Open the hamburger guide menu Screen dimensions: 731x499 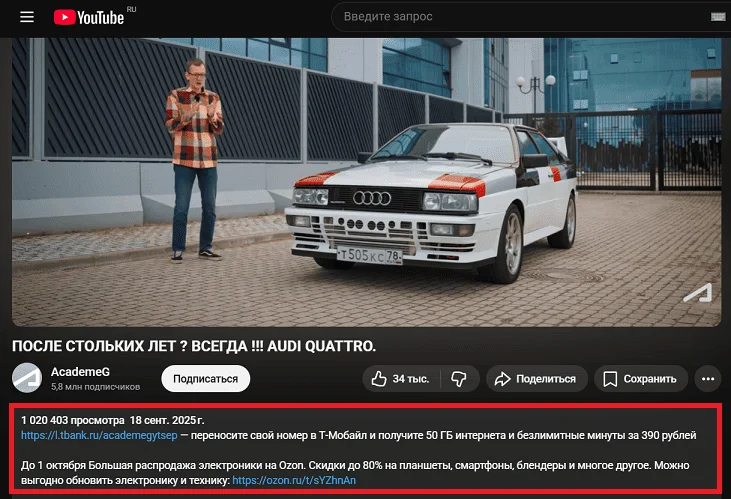pyautogui.click(x=27, y=17)
